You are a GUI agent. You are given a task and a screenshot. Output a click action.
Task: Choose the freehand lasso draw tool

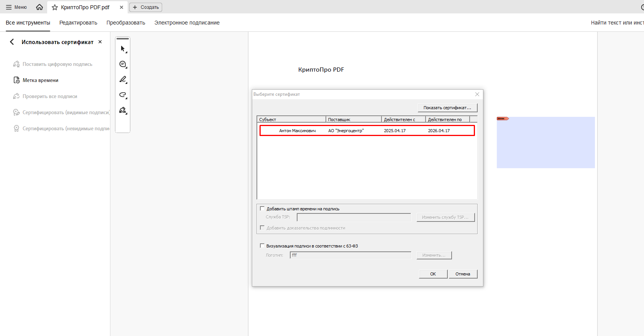click(x=123, y=95)
